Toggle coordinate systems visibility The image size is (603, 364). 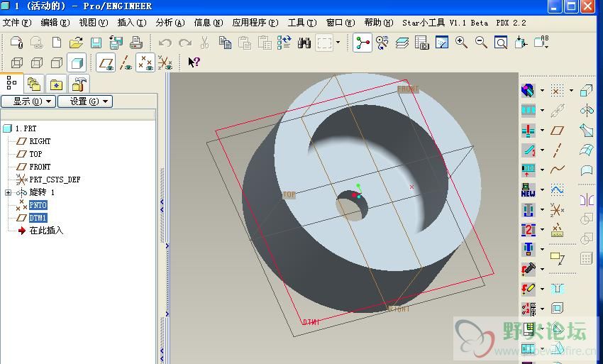click(x=165, y=62)
